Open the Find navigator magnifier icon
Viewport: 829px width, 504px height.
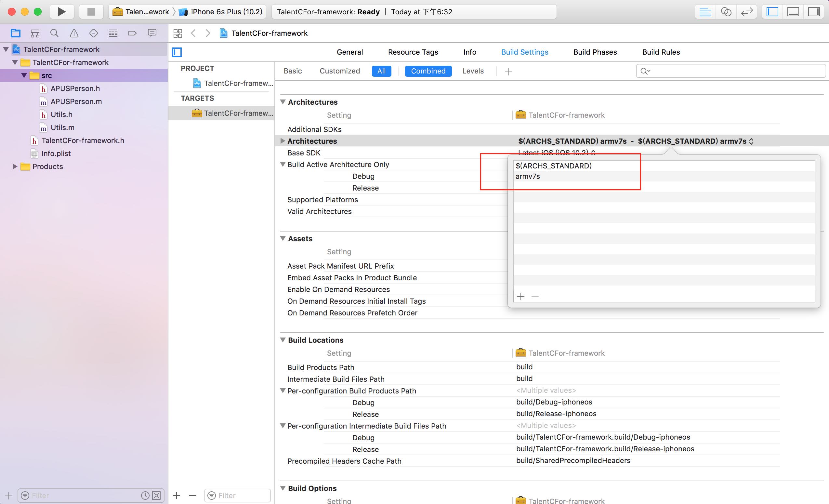54,33
